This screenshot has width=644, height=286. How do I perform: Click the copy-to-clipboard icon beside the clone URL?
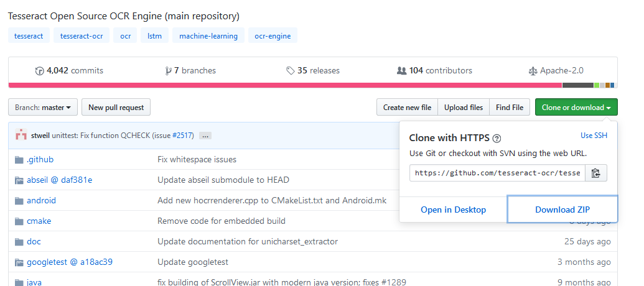pyautogui.click(x=595, y=173)
